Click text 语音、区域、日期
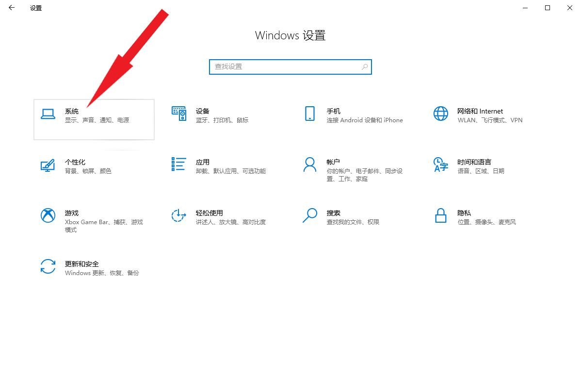This screenshot has width=581, height=392. pyautogui.click(x=481, y=171)
